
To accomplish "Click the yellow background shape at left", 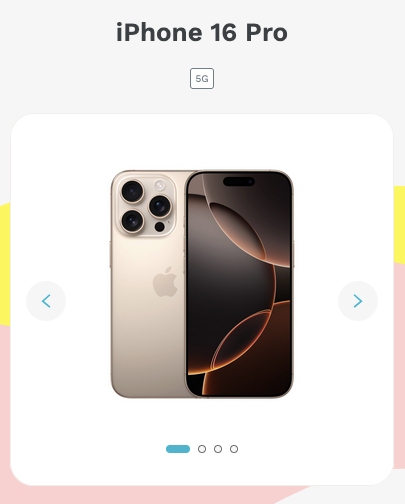I will [x=5, y=264].
